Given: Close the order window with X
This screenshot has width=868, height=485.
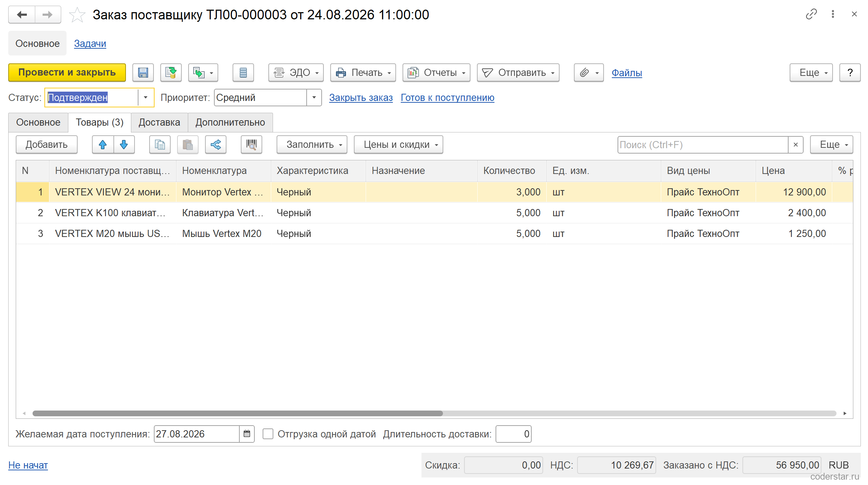Looking at the screenshot, I should [x=854, y=14].
